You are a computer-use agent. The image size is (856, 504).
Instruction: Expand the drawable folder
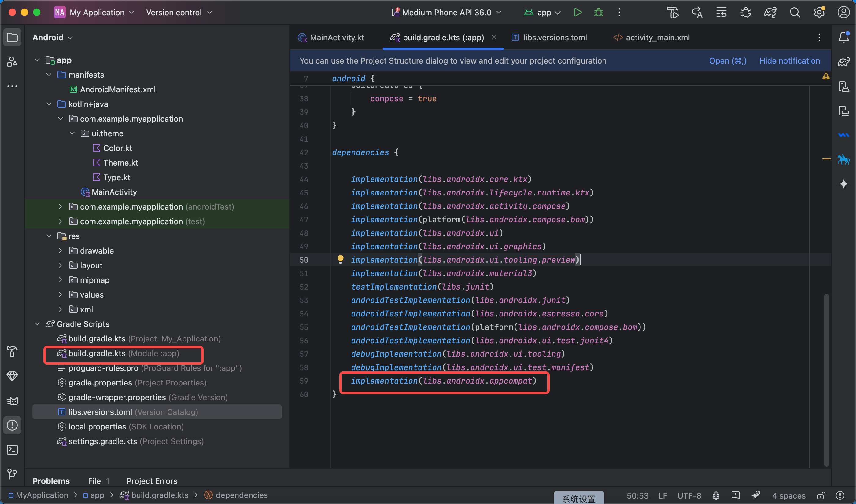click(x=60, y=251)
